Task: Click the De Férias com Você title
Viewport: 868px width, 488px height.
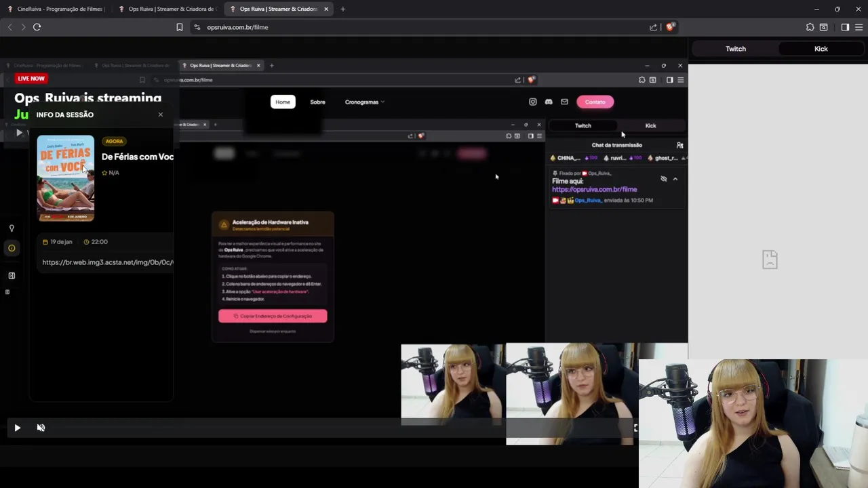Action: 138,157
